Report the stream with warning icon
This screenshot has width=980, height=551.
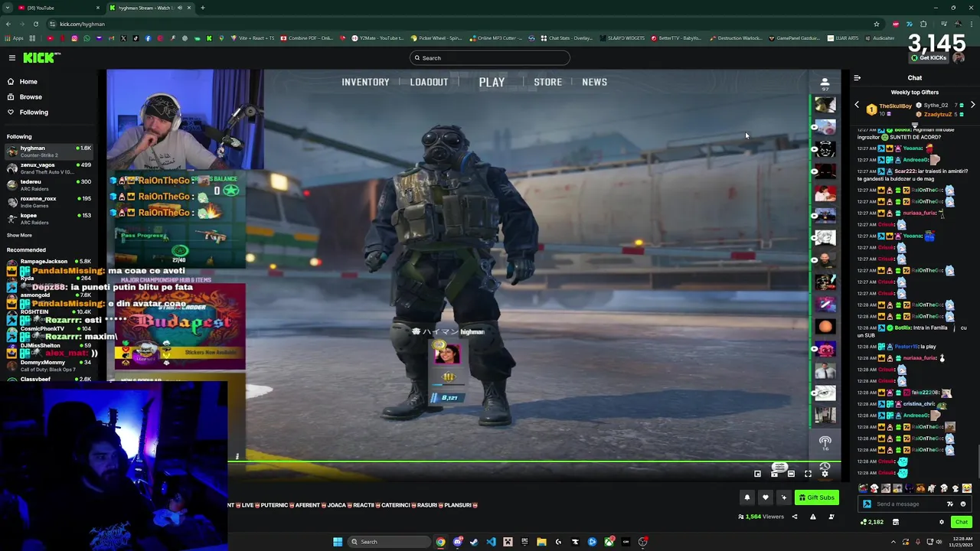(x=812, y=517)
